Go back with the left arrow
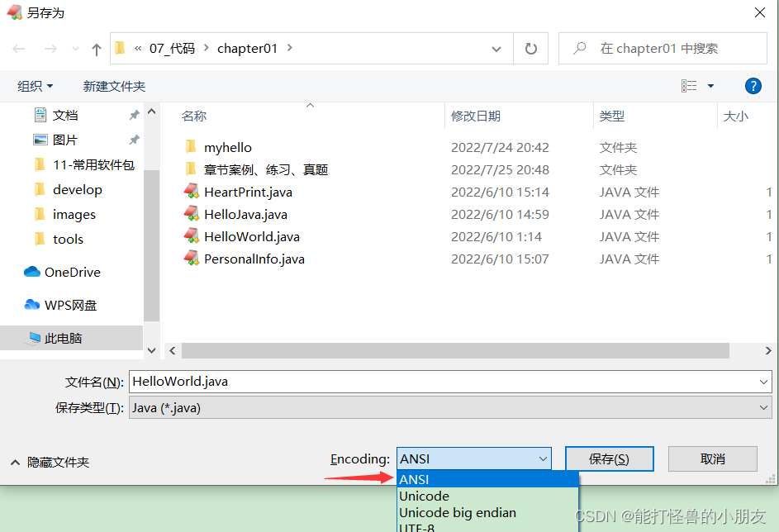 point(19,49)
